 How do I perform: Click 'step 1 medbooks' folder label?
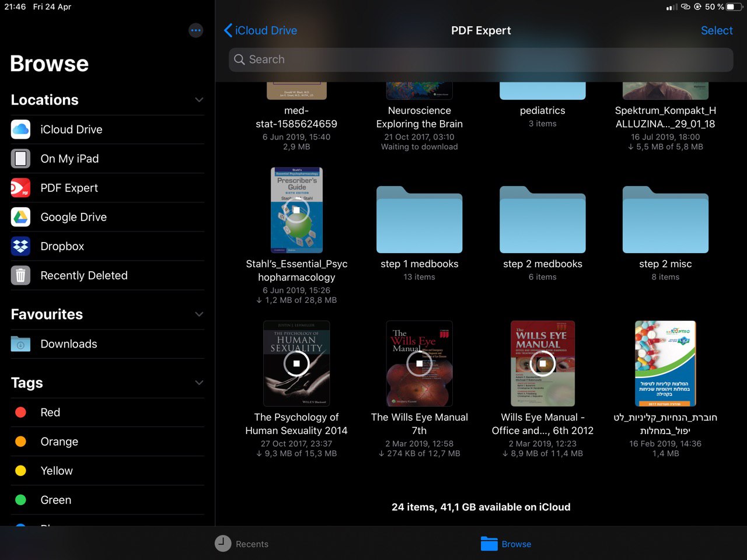tap(420, 264)
